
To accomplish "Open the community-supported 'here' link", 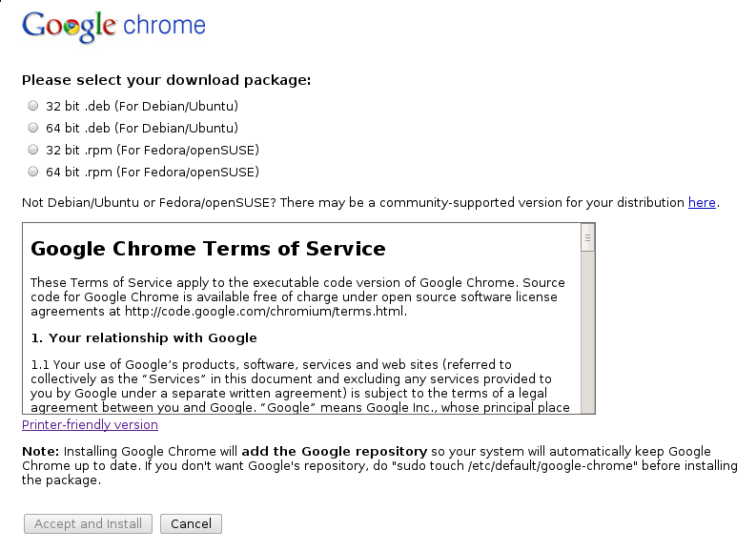I will [702, 202].
